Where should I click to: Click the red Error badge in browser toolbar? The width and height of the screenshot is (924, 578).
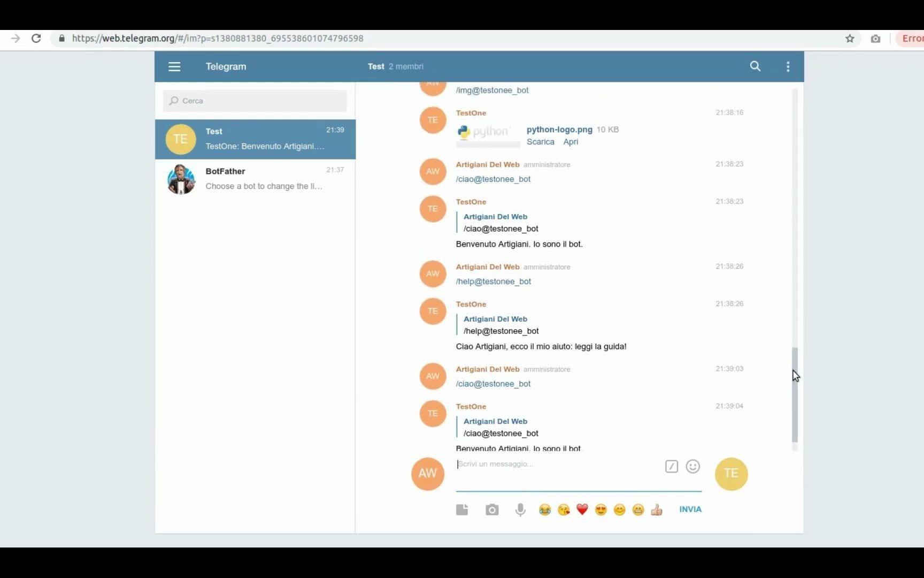911,38
